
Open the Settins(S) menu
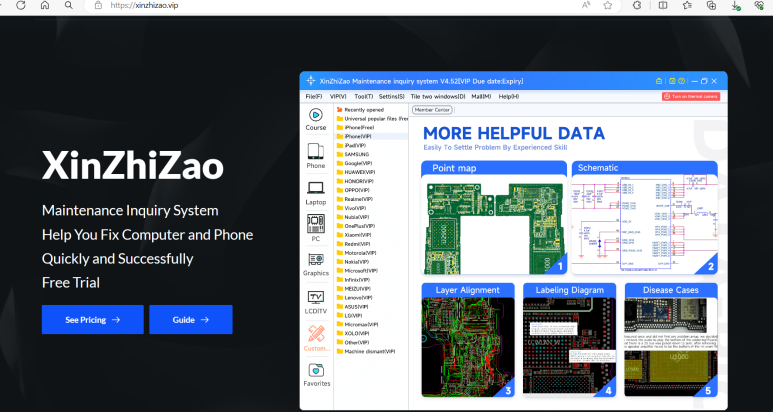coord(391,97)
